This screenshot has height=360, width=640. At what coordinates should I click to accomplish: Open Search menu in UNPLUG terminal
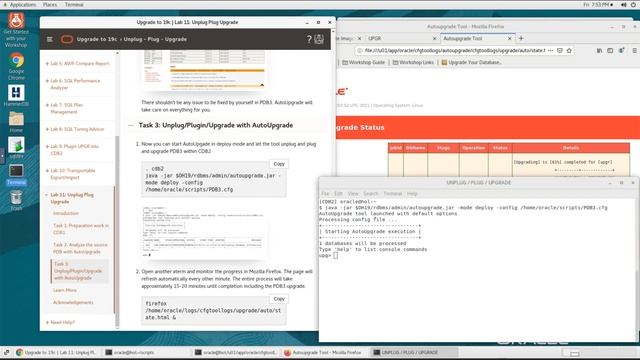(371, 193)
